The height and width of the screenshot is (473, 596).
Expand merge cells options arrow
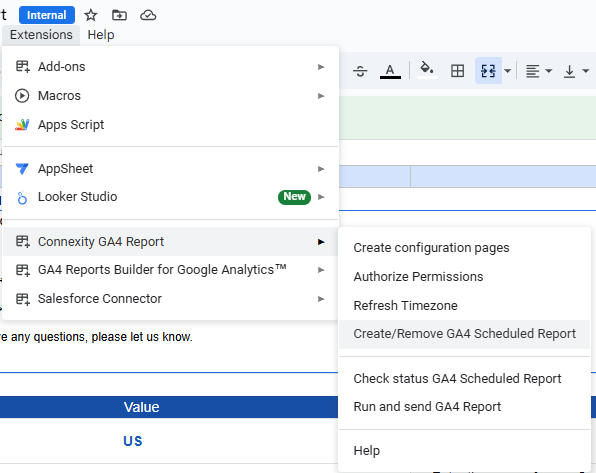[x=507, y=71]
